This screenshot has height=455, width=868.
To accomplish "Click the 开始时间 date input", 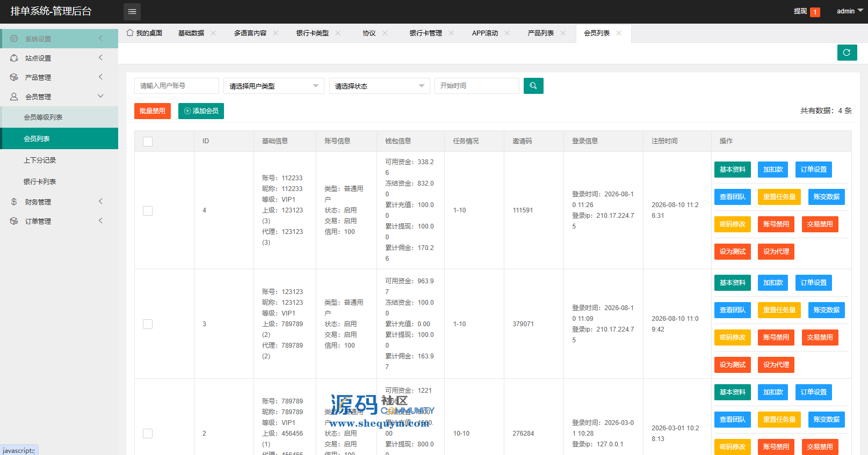I will tap(477, 86).
